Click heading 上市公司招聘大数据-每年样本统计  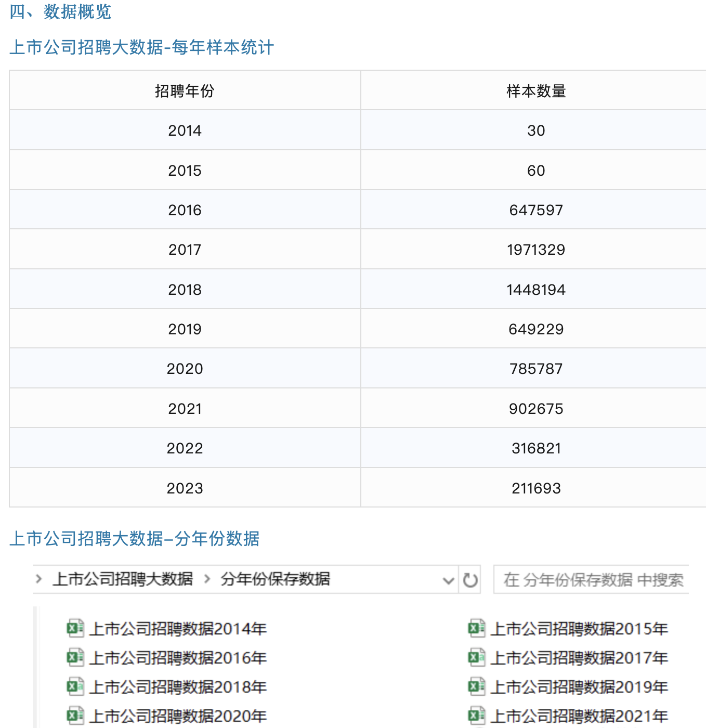141,47
